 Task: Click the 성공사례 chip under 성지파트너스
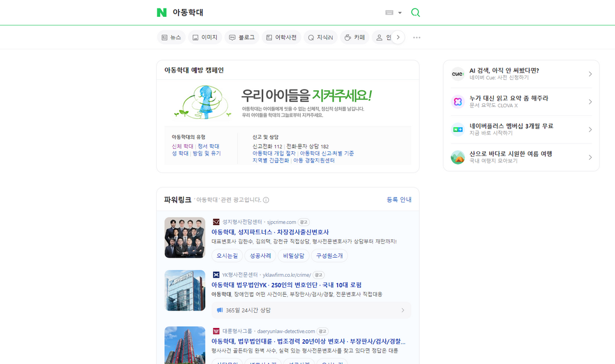(261, 256)
